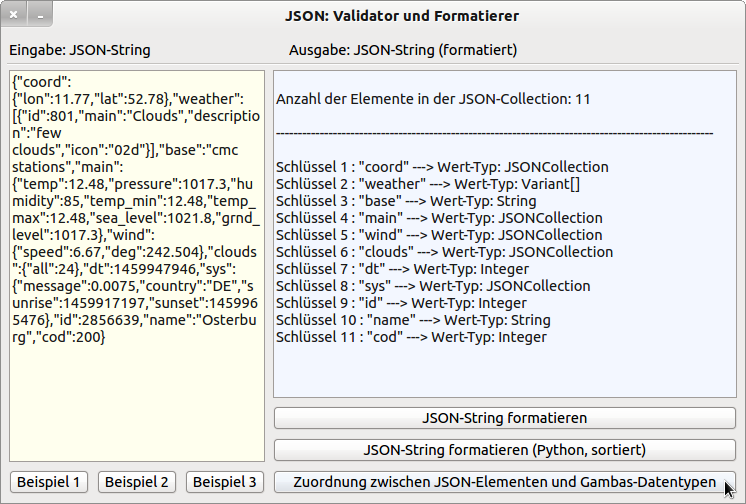
Task: Run 'JSON-String formatieren (Python, sortiert)'
Action: click(504, 449)
